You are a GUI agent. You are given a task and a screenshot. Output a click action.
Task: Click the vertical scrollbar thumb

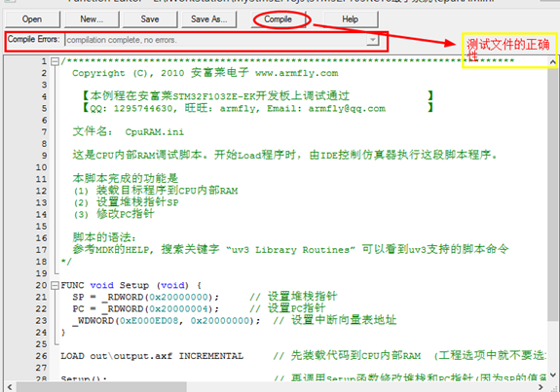[552, 194]
